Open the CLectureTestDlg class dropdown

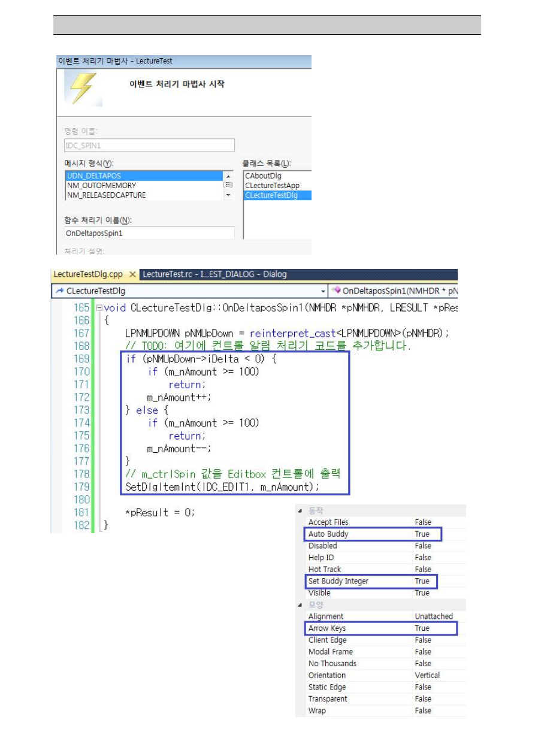pyautogui.click(x=324, y=291)
